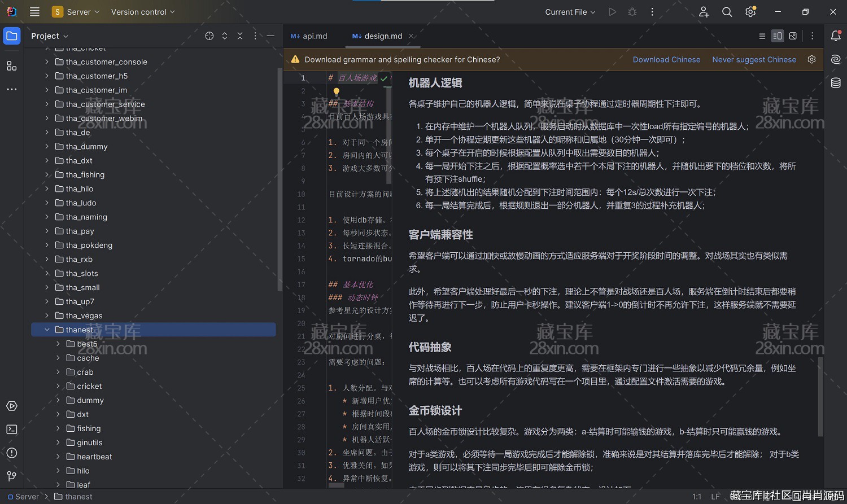Open Server project dropdown
This screenshot has height=504, width=847.
[76, 12]
